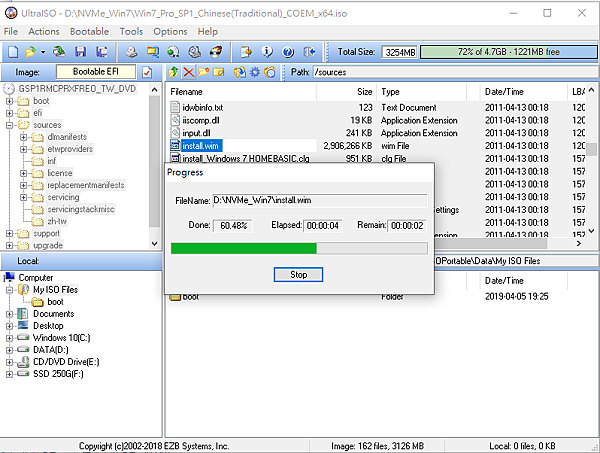Open the Options menu

tap(170, 31)
